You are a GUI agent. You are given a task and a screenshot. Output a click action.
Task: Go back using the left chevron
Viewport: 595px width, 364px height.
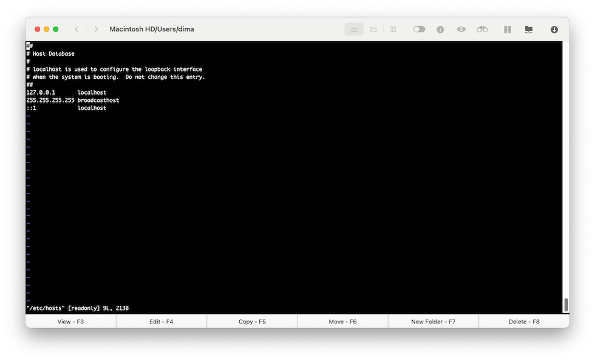click(76, 29)
